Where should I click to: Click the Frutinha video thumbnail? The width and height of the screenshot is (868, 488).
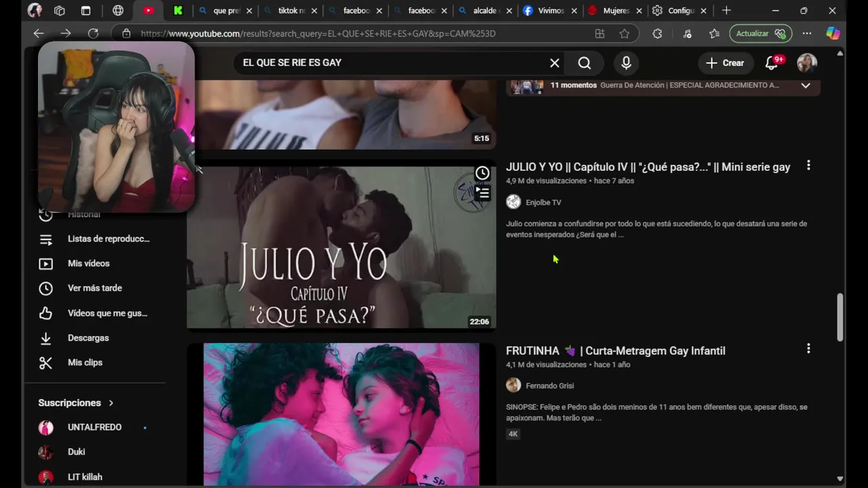[x=341, y=414]
